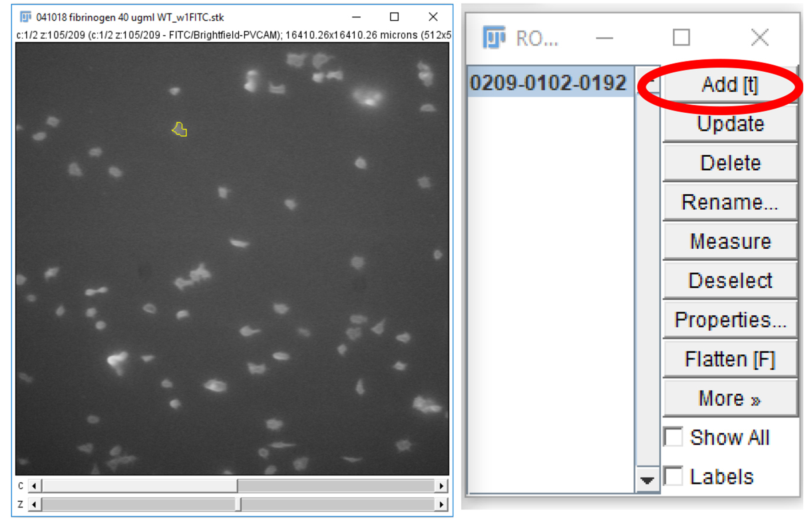Minimize the ROI Manager window

pyautogui.click(x=604, y=38)
